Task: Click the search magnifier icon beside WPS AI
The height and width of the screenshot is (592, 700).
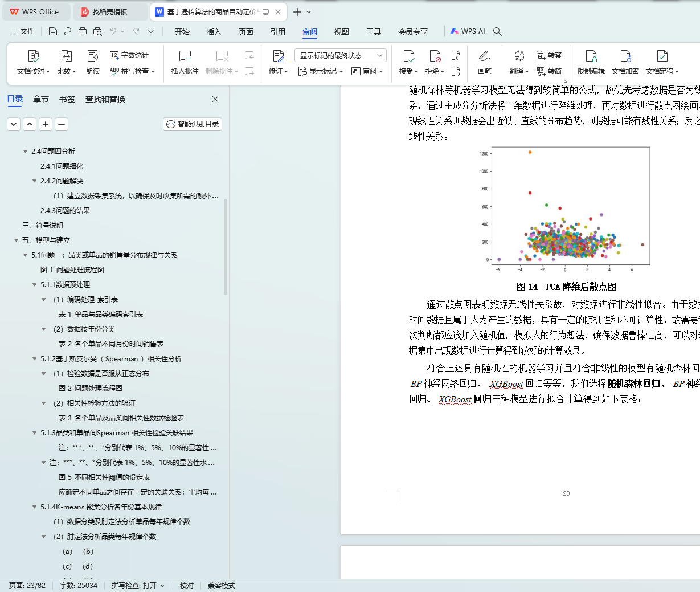Action: (x=497, y=31)
